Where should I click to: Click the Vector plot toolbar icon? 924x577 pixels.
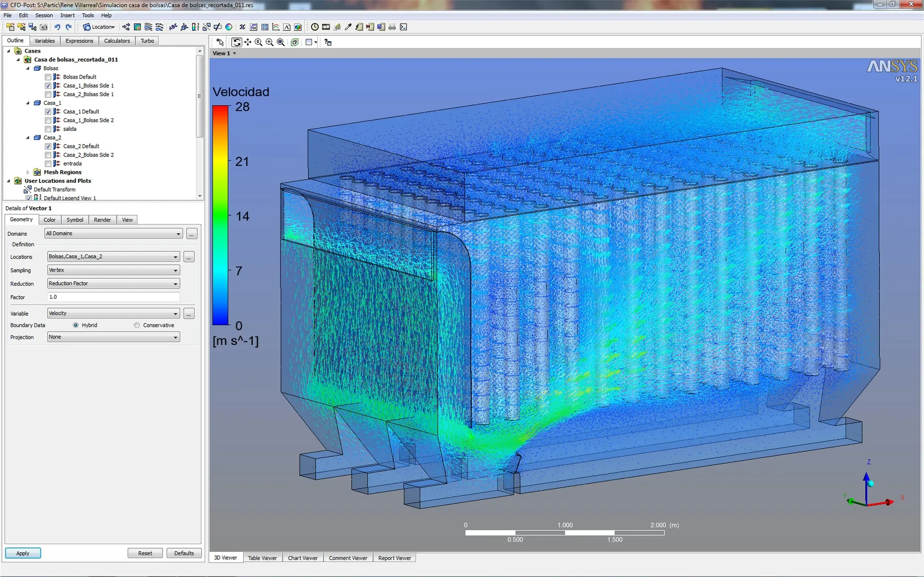126,27
